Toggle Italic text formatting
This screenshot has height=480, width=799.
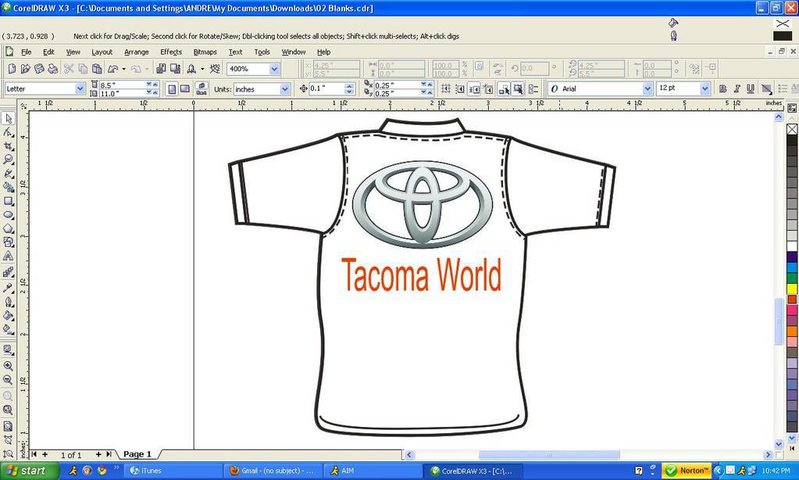pos(736,89)
